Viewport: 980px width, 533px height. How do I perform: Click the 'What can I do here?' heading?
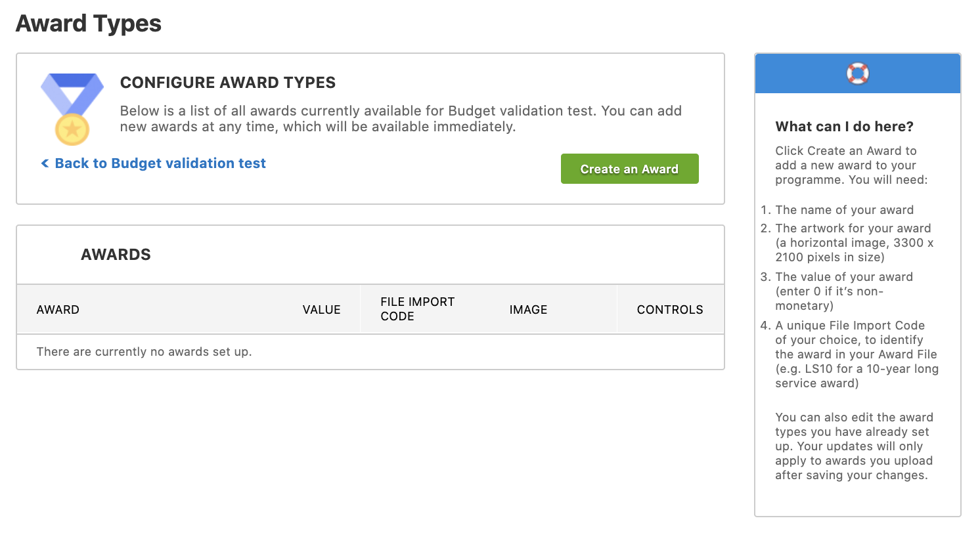[x=845, y=127]
